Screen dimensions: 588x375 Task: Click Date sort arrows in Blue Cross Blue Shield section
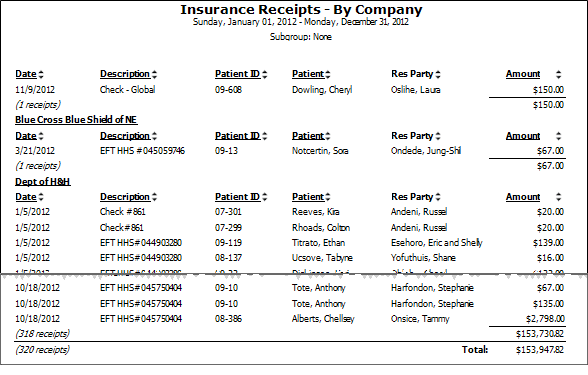(41, 136)
